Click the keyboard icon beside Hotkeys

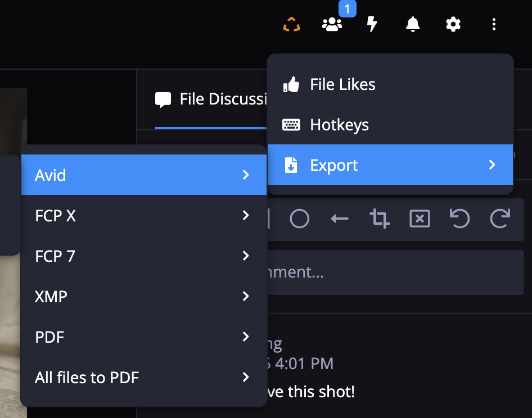click(x=291, y=125)
